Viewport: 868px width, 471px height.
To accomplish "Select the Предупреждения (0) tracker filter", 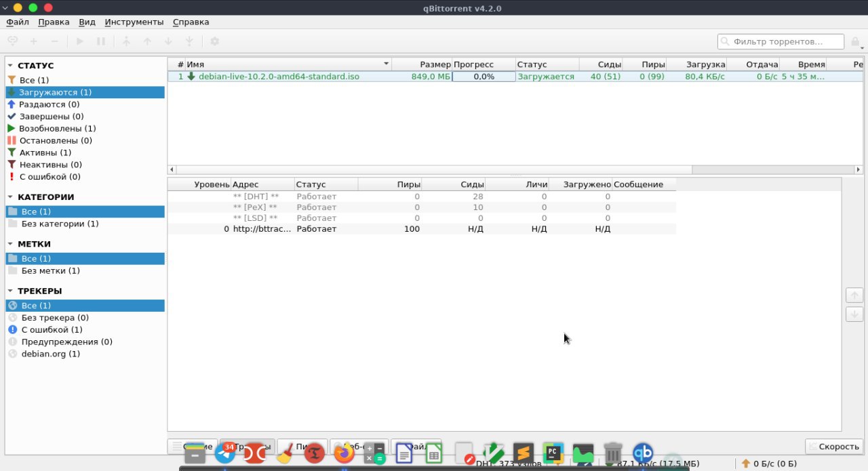I will (x=85, y=342).
